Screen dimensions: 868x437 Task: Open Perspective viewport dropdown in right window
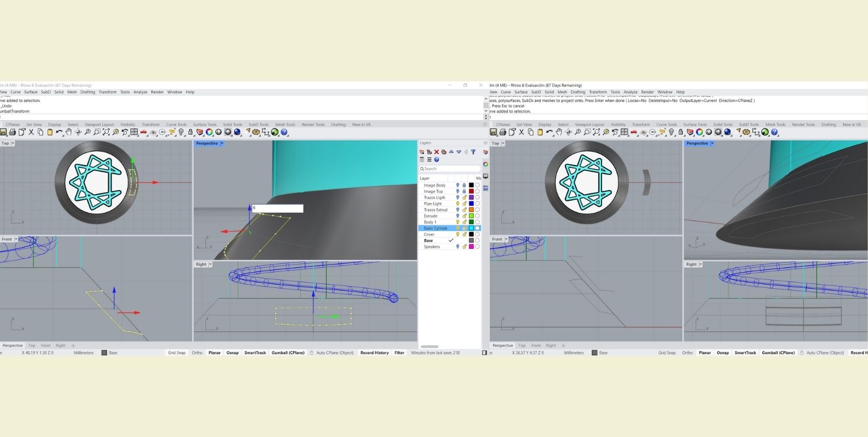712,143
